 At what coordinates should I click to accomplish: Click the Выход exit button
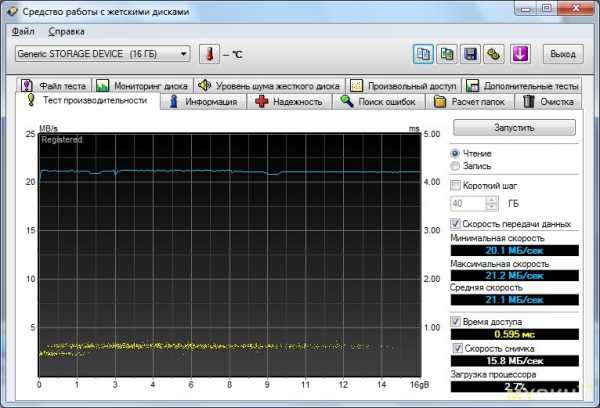coord(563,54)
